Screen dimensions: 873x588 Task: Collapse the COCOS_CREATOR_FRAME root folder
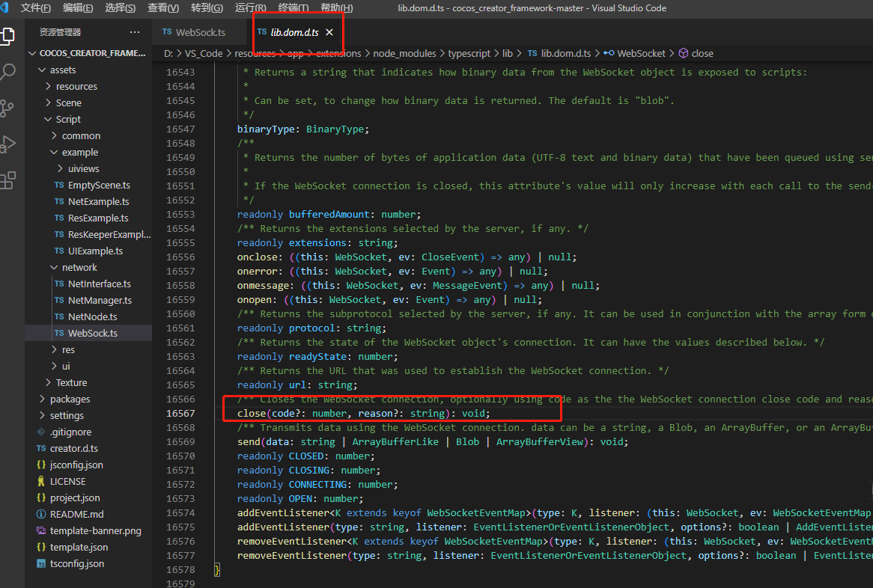point(31,53)
